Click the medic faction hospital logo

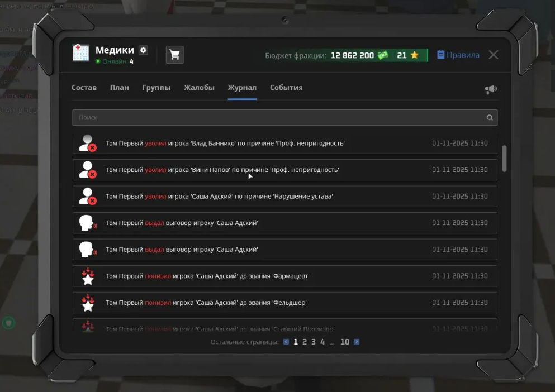(x=81, y=54)
